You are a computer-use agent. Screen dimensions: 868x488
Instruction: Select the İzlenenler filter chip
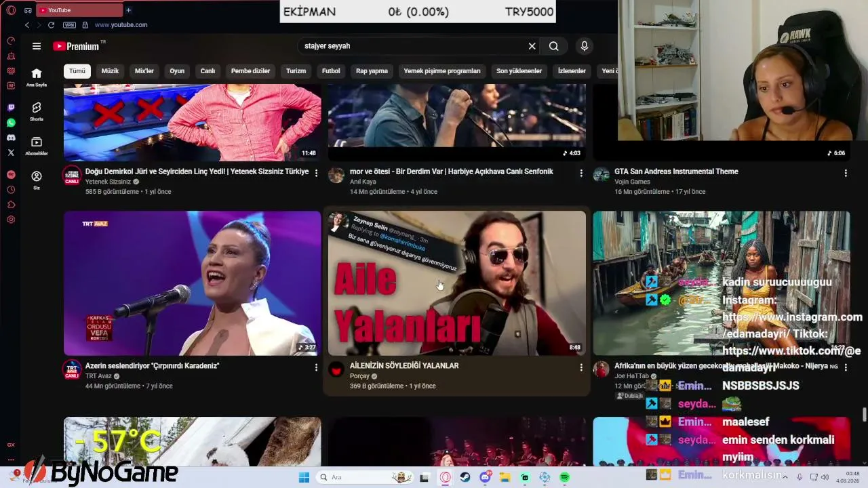click(572, 70)
